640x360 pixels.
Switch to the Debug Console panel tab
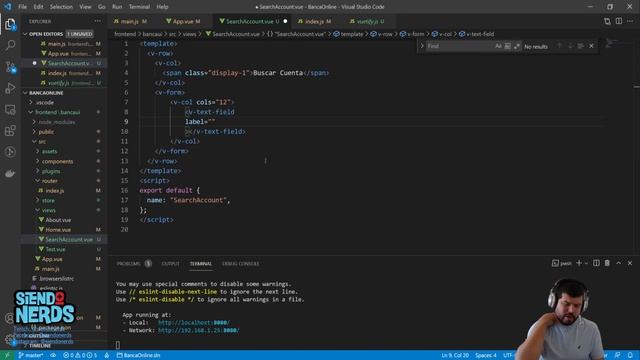coord(240,264)
